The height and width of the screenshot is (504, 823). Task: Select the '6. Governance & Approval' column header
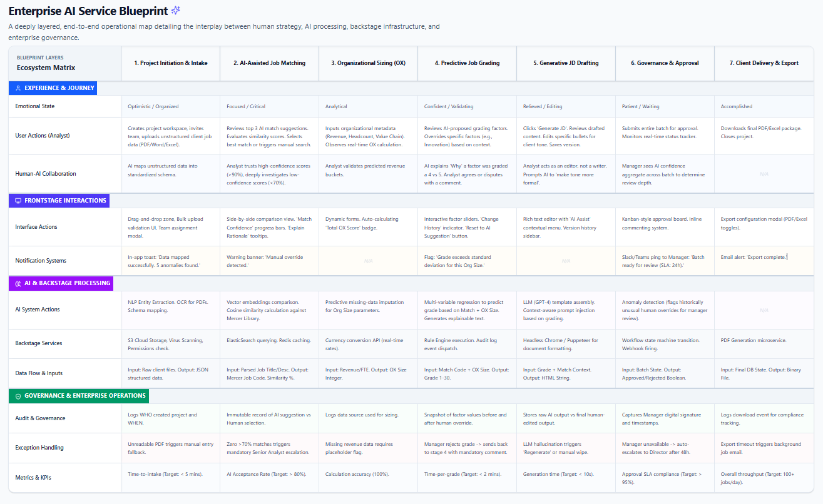[665, 63]
